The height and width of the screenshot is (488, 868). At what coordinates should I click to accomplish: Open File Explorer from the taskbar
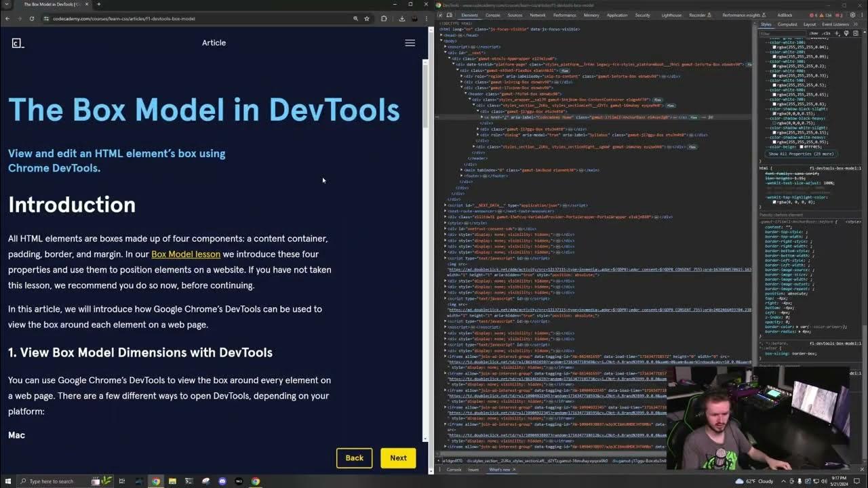tap(172, 481)
